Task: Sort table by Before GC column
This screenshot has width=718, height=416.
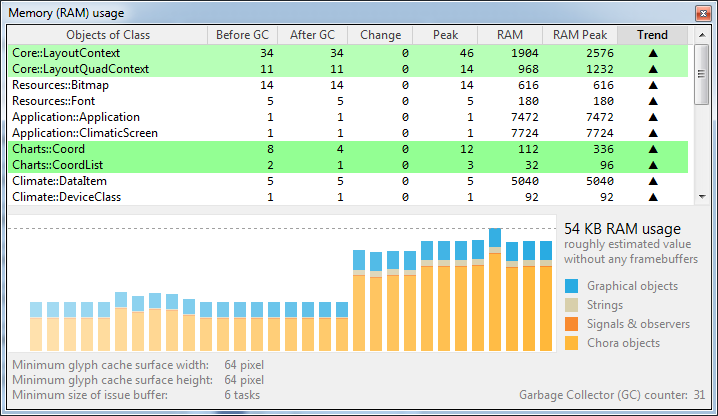Action: coord(242,36)
